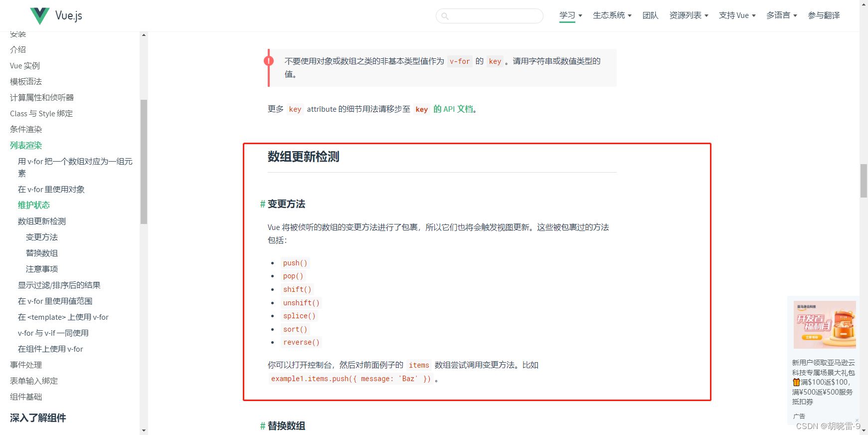This screenshot has height=435, width=868.
Task: Click the sidebar scrollbar thumb
Action: pos(144,162)
